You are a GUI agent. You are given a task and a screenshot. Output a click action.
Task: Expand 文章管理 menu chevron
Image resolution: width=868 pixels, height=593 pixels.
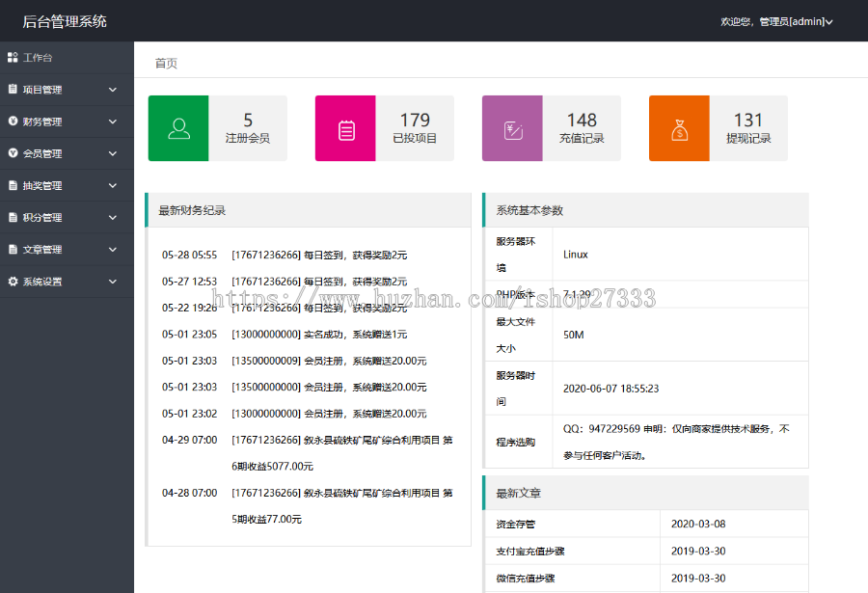[113, 250]
